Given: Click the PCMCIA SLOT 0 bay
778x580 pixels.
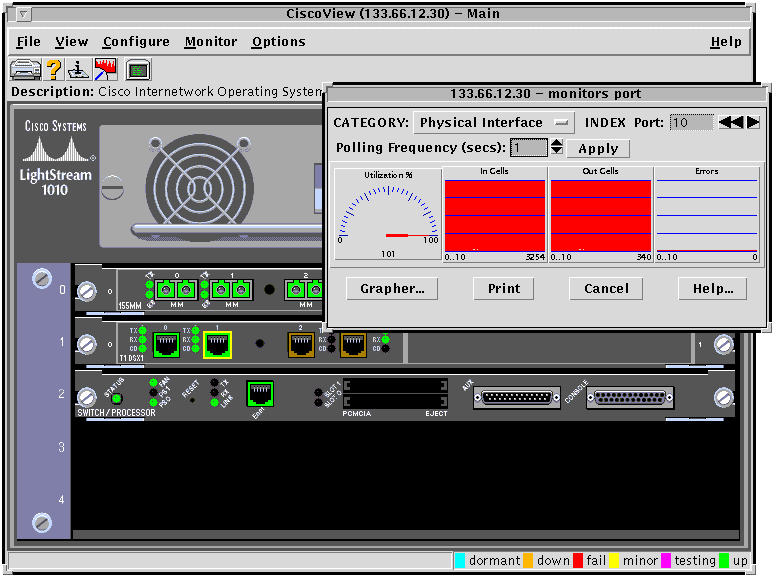Looking at the screenshot, I should click(395, 400).
